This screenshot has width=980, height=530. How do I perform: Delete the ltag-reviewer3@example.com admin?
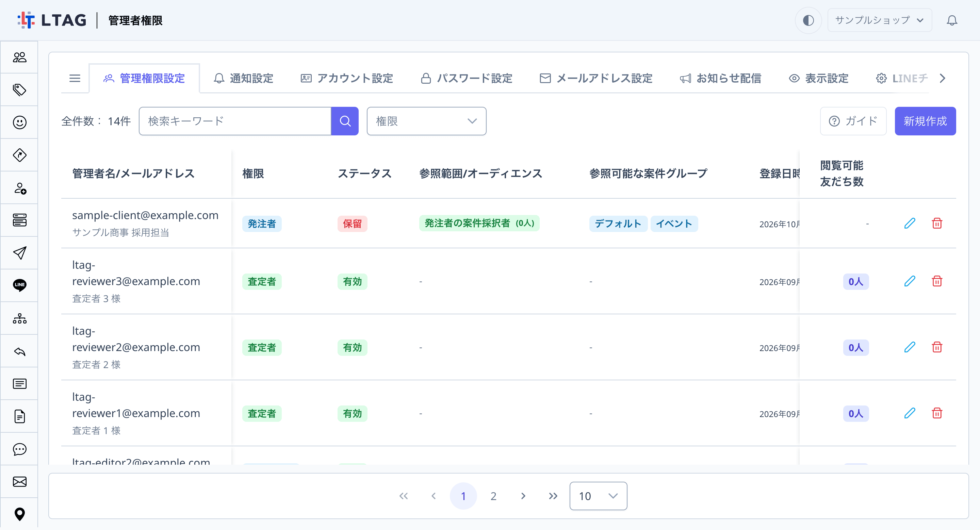click(937, 281)
